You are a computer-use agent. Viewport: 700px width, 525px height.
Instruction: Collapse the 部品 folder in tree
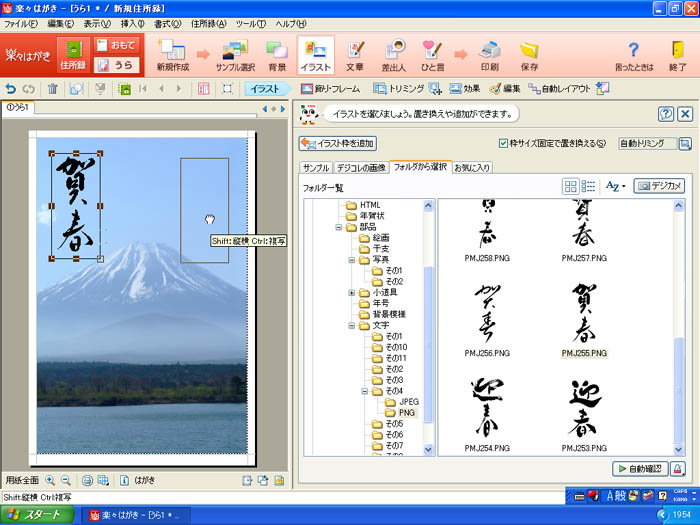[340, 227]
